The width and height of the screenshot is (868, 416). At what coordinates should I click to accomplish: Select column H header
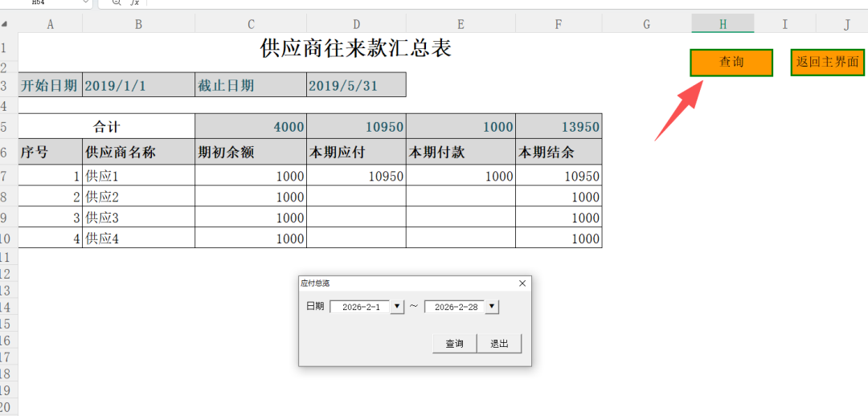click(723, 24)
